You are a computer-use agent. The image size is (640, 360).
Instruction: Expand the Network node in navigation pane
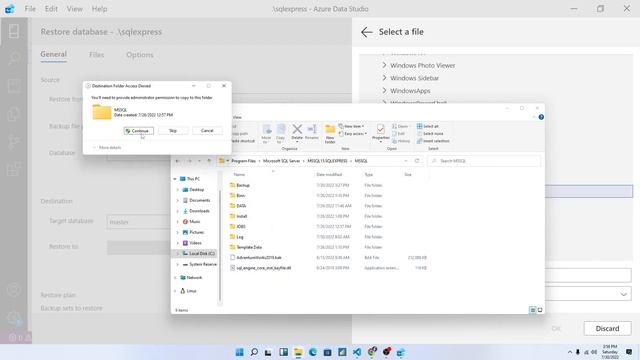coord(175,278)
